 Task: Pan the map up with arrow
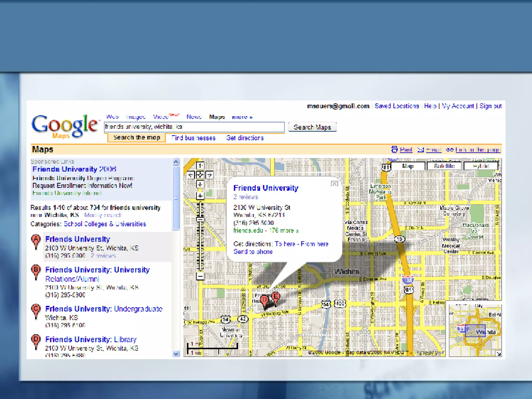[200, 165]
